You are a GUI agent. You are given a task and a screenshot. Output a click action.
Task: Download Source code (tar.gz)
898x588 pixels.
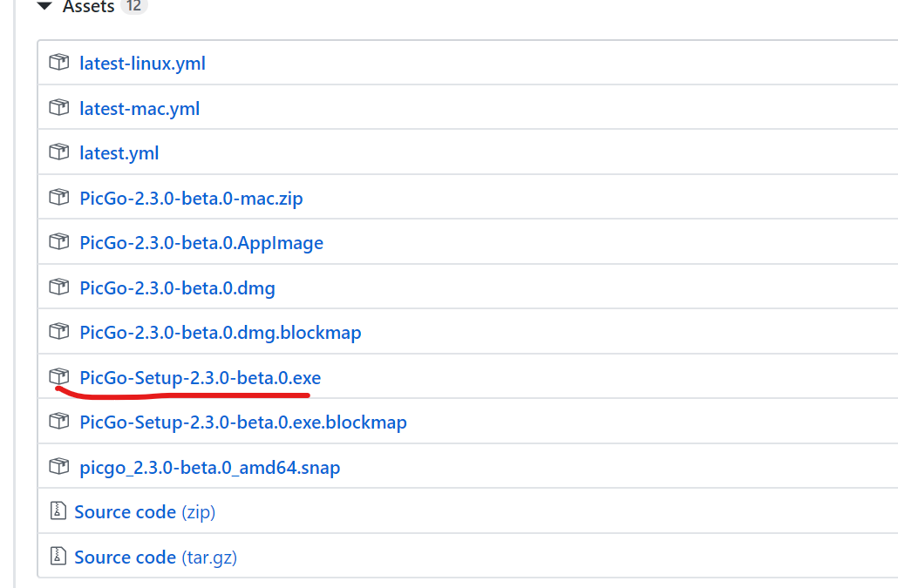155,558
